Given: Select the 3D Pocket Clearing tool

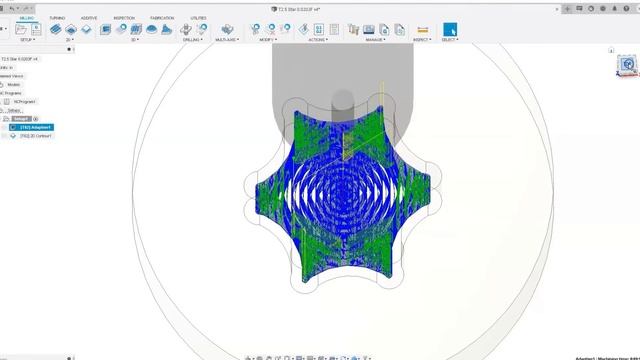Looking at the screenshot, I should tap(121, 29).
